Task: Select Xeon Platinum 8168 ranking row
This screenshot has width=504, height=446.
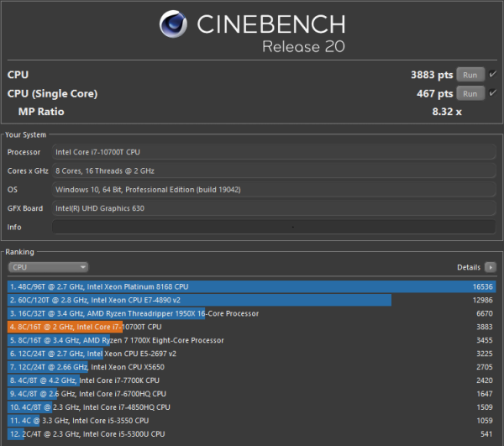Action: click(x=252, y=286)
